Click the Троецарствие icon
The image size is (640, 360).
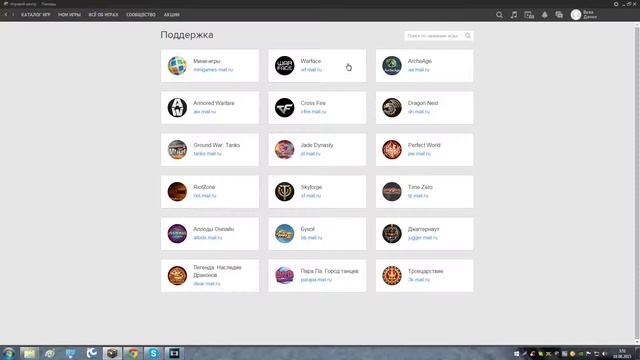pyautogui.click(x=392, y=276)
